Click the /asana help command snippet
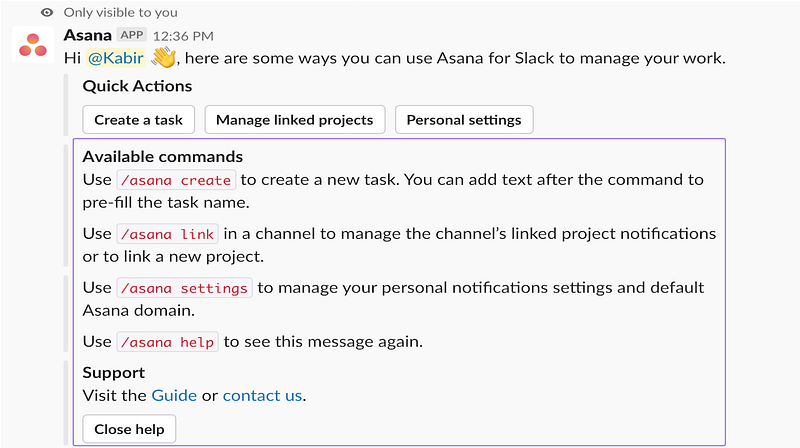The width and height of the screenshot is (800, 448). [167, 342]
